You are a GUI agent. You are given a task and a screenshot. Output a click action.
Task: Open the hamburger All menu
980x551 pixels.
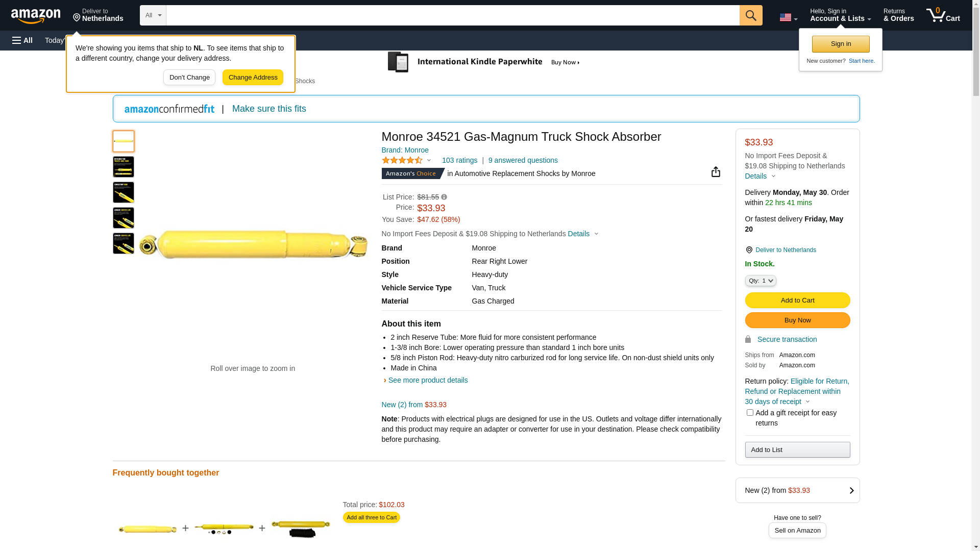(22, 40)
